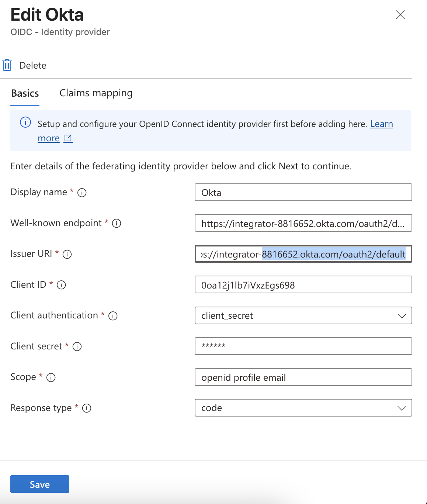Show info for Client ID field
427x504 pixels.
coord(61,285)
